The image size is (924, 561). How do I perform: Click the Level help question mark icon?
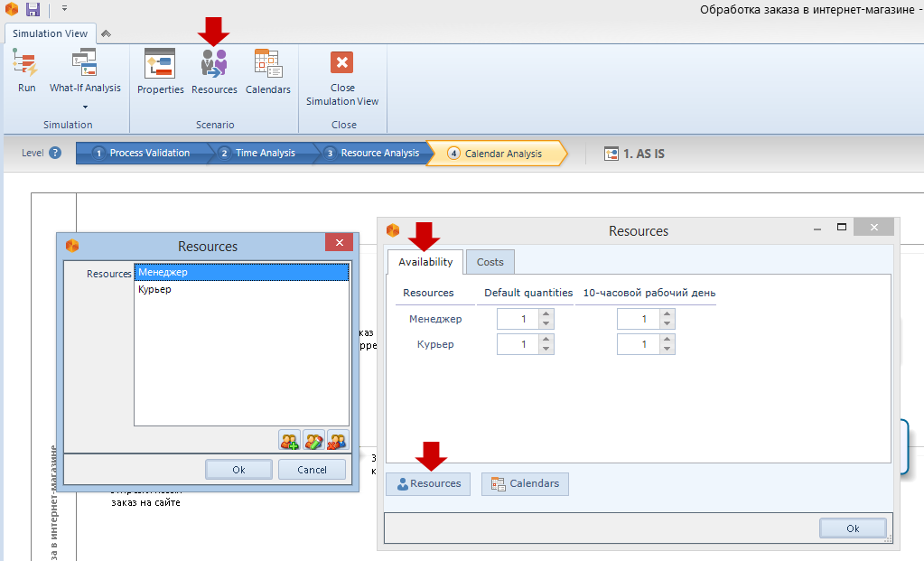pos(55,153)
